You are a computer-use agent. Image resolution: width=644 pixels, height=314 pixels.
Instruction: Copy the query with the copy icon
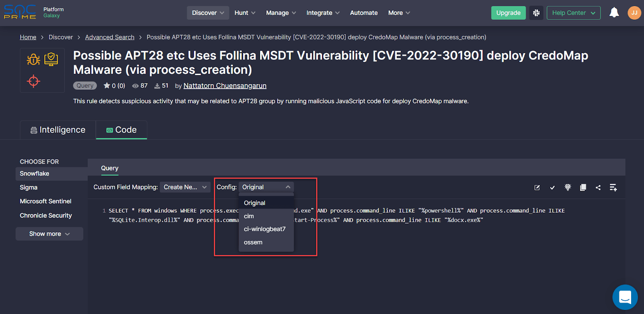583,188
